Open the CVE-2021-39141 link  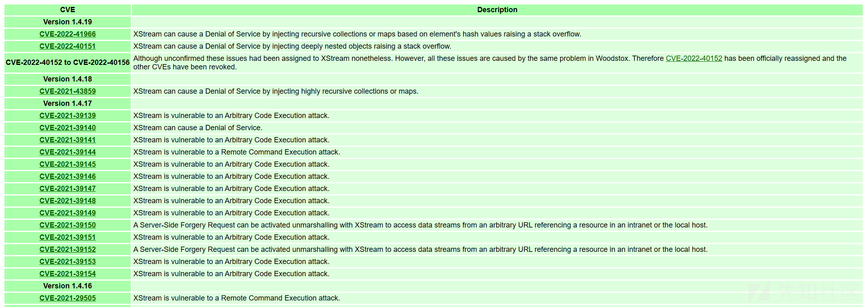(x=67, y=140)
